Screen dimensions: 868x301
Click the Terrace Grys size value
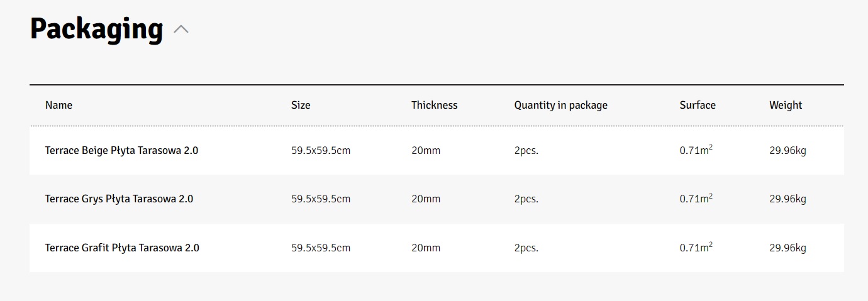coord(320,199)
